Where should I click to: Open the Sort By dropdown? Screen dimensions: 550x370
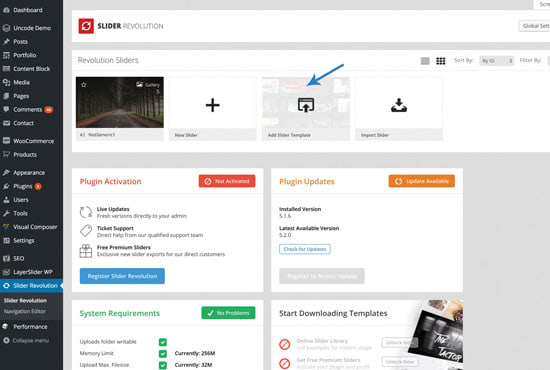point(497,61)
